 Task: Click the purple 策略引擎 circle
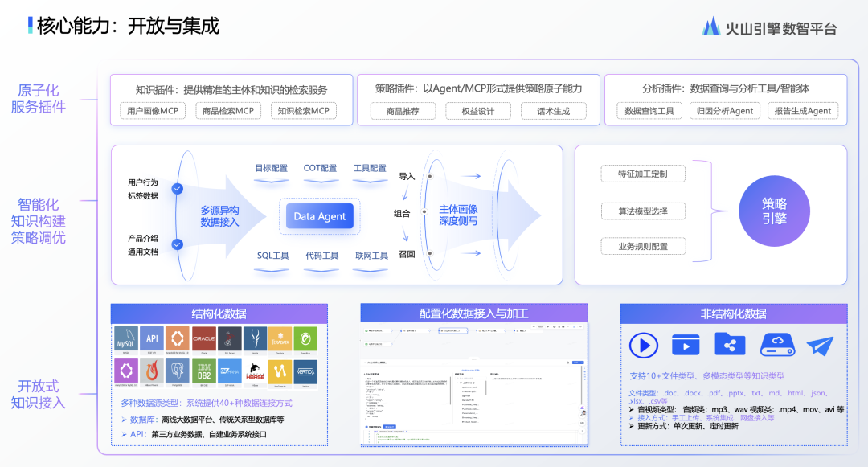coord(774,211)
